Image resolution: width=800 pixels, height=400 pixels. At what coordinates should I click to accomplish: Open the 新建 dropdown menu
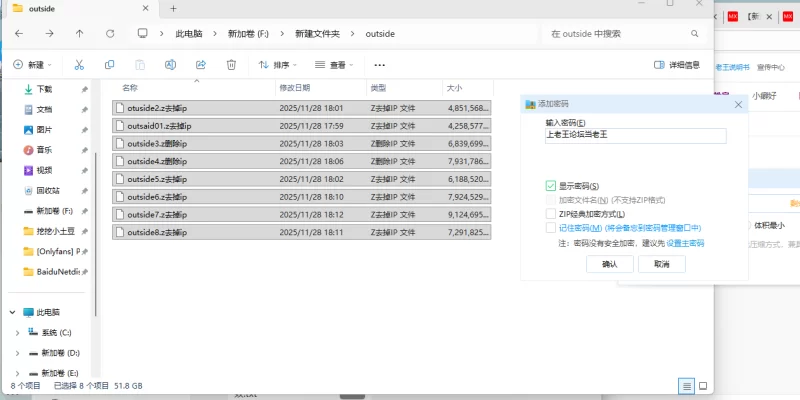pyautogui.click(x=33, y=65)
